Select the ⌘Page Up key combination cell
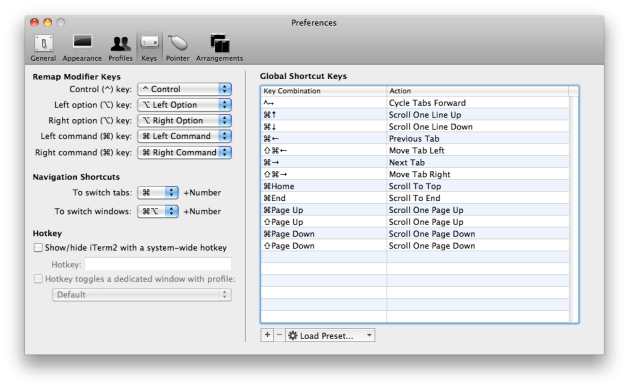The image size is (629, 389). (324, 210)
